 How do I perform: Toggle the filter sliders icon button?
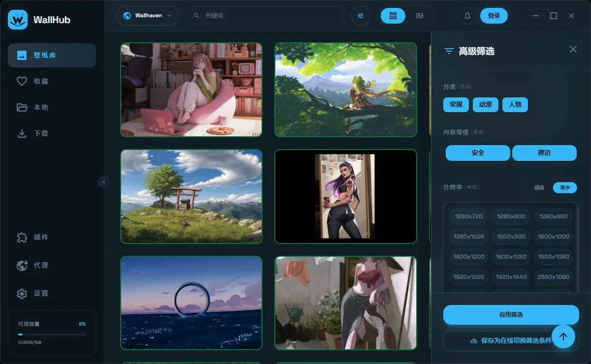click(361, 16)
